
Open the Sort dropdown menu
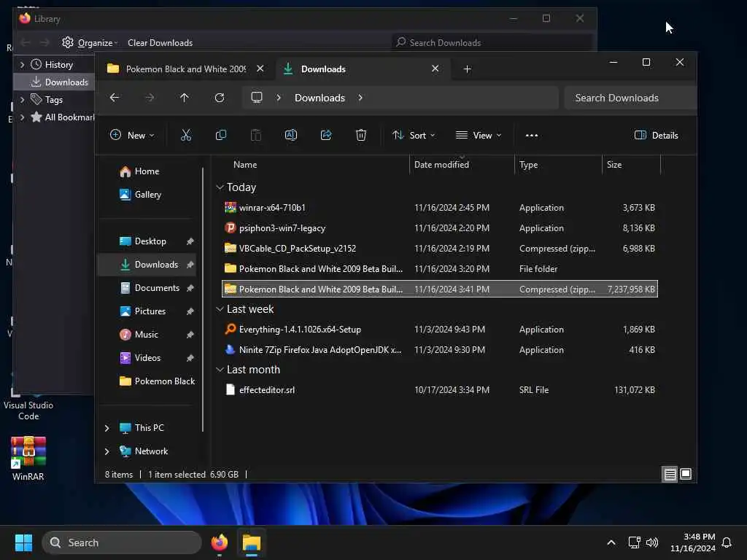pyautogui.click(x=413, y=135)
